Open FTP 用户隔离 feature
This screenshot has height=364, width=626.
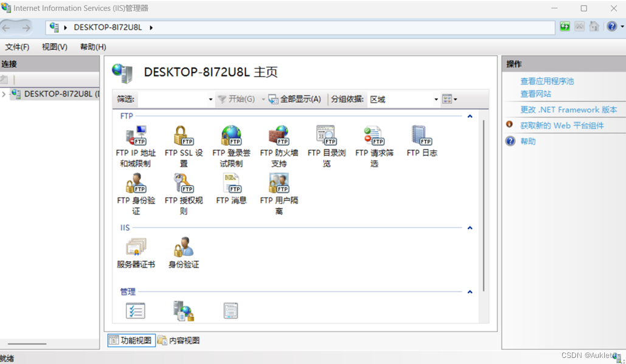coord(279,194)
